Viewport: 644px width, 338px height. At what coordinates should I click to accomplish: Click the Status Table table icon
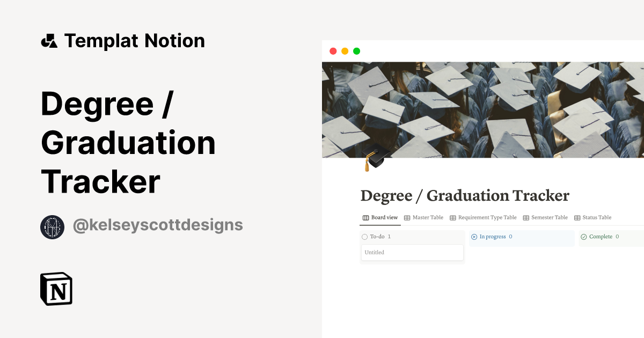coord(576,217)
